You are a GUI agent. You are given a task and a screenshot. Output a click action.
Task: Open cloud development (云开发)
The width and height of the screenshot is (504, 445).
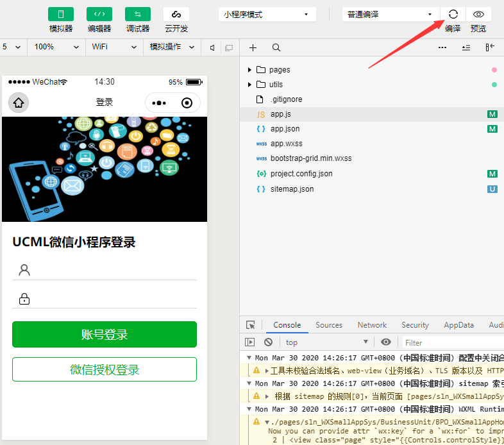[176, 14]
